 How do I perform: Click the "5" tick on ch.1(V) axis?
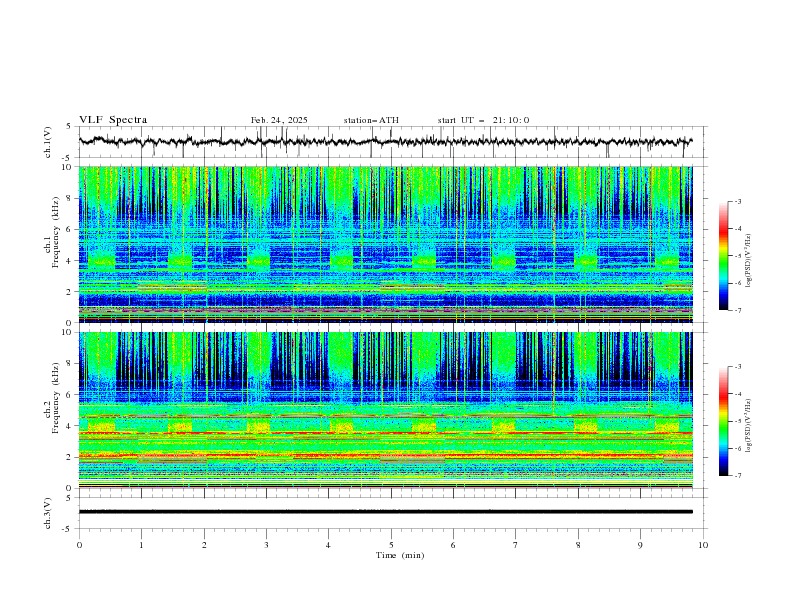click(69, 127)
